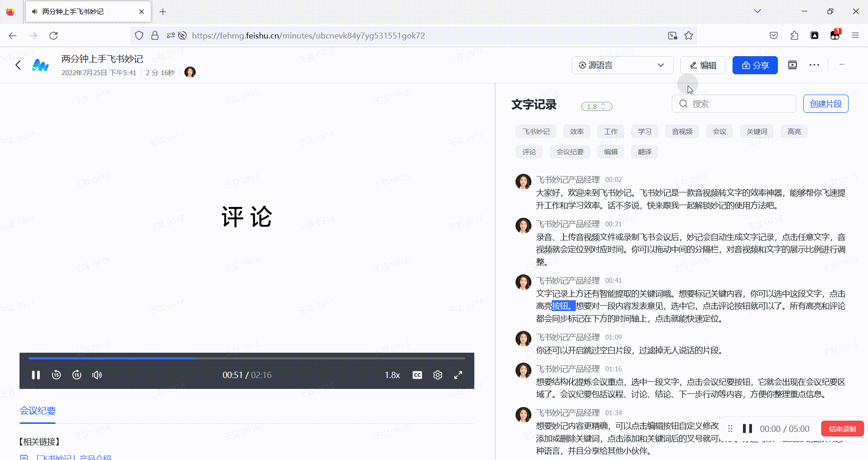Jump to transcript timestamp 01:09
Image resolution: width=868 pixels, height=460 pixels.
613,337
